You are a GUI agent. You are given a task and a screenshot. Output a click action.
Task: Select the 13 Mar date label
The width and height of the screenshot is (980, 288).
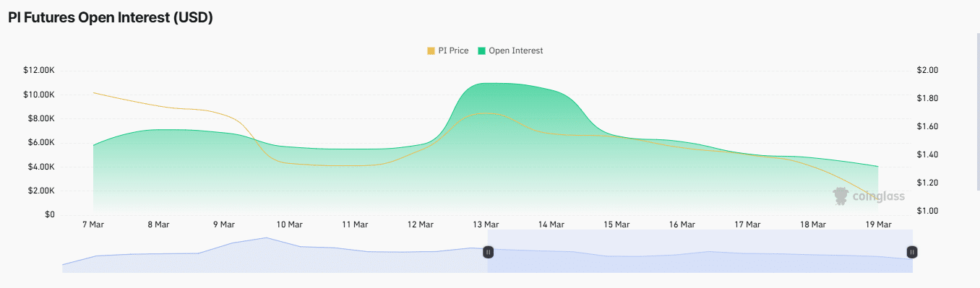pyautogui.click(x=486, y=224)
